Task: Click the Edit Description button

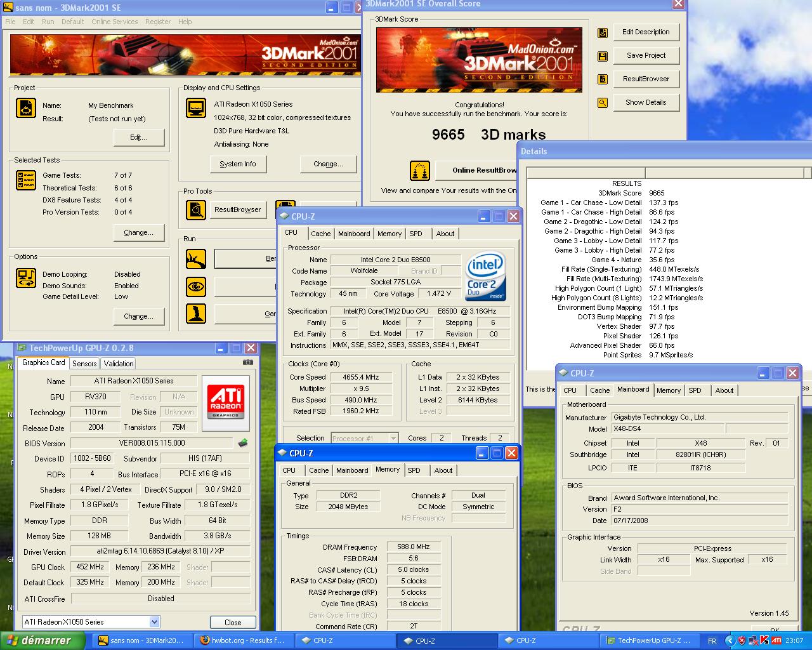Action: click(x=646, y=32)
